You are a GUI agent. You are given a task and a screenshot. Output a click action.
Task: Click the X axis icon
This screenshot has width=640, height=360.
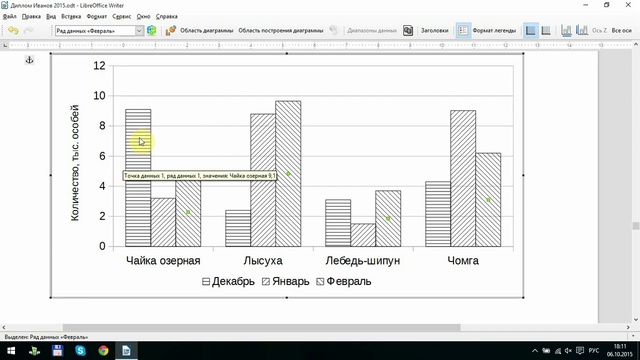566,30
